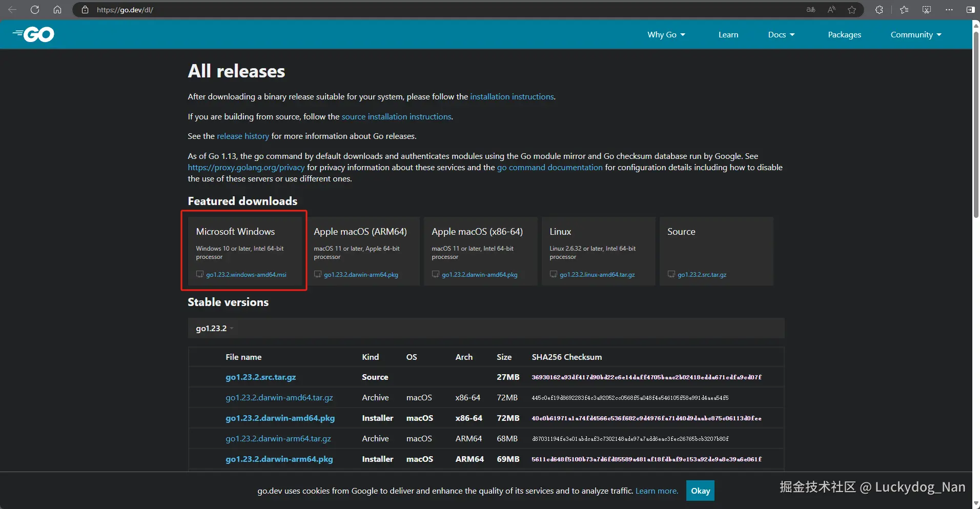This screenshot has height=509, width=980.
Task: Go back using the browser back arrow
Action: [12, 10]
